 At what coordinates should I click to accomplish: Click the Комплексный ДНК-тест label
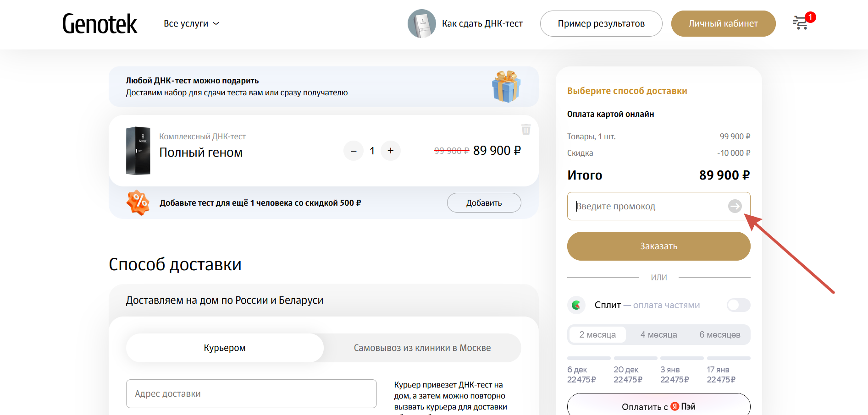click(202, 137)
